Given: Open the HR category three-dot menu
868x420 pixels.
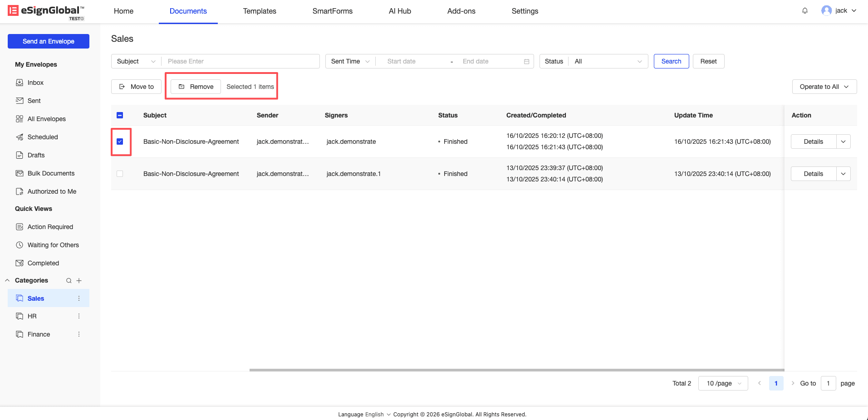Looking at the screenshot, I should [79, 316].
